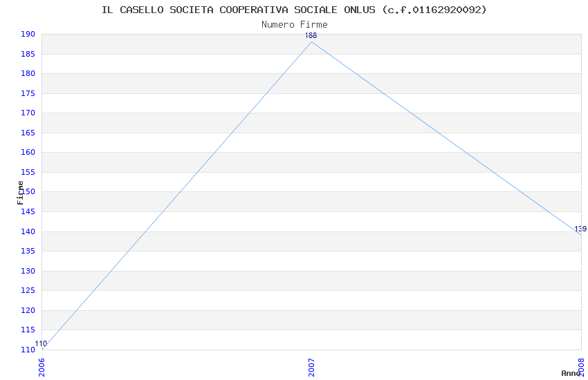Click y-axis value 170
Viewport: 588px width, 380px height.
click(28, 113)
